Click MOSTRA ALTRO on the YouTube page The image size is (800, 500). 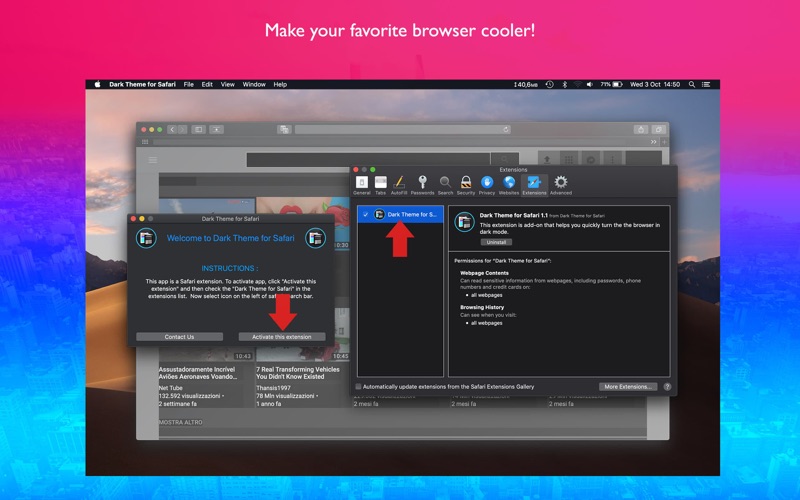181,422
